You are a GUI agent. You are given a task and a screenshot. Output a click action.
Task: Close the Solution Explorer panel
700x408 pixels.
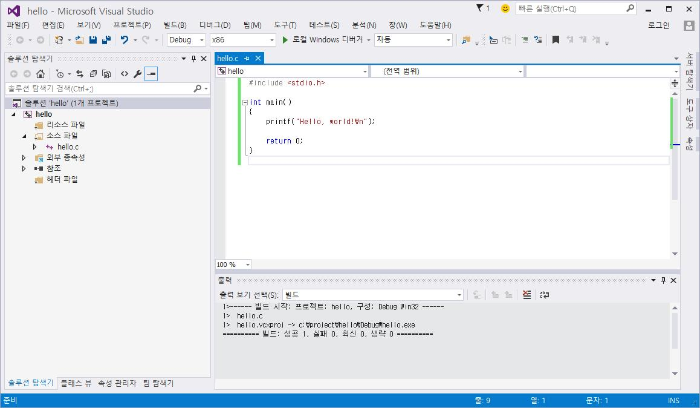point(204,58)
